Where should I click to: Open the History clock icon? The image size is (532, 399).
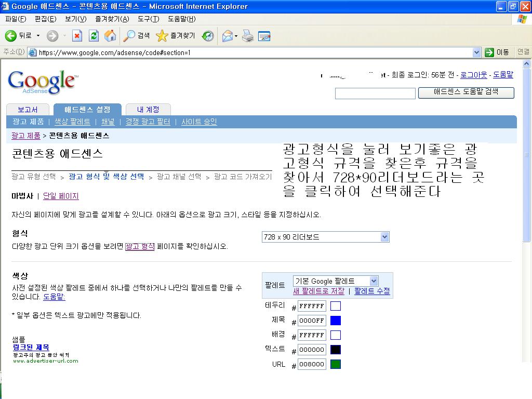[x=207, y=36]
